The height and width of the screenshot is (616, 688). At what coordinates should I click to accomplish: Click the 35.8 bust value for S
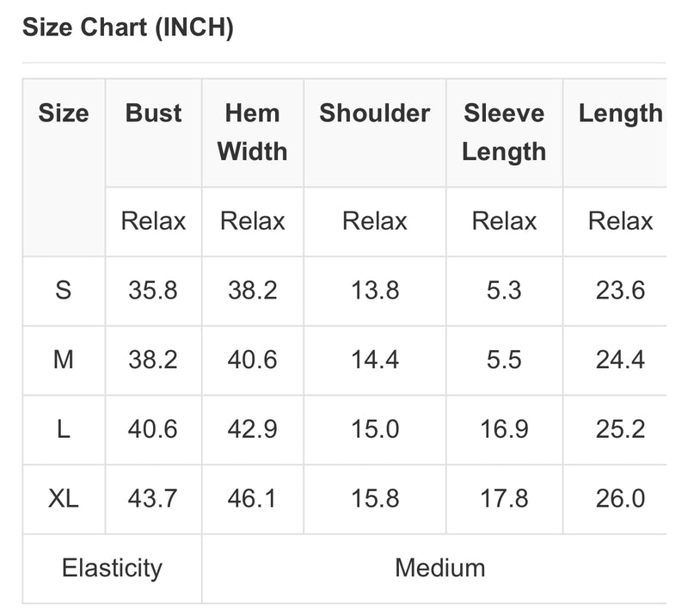click(x=153, y=290)
